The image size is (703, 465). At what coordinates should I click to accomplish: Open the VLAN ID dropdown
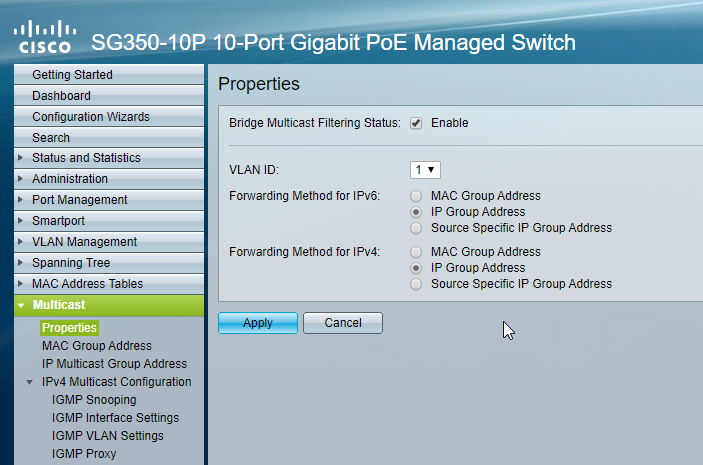click(425, 170)
